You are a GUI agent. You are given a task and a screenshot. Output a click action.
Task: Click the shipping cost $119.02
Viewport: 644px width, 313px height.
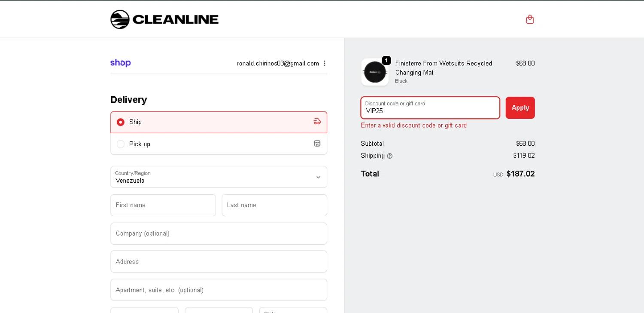[x=524, y=156]
